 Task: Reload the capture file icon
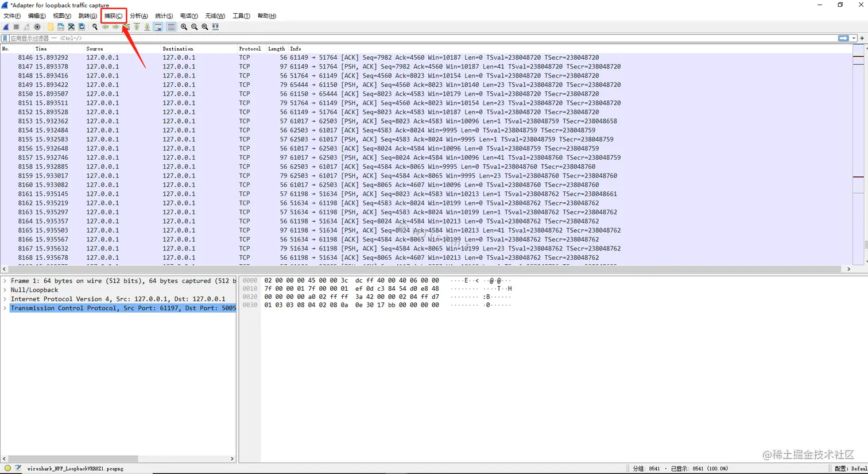click(x=82, y=27)
